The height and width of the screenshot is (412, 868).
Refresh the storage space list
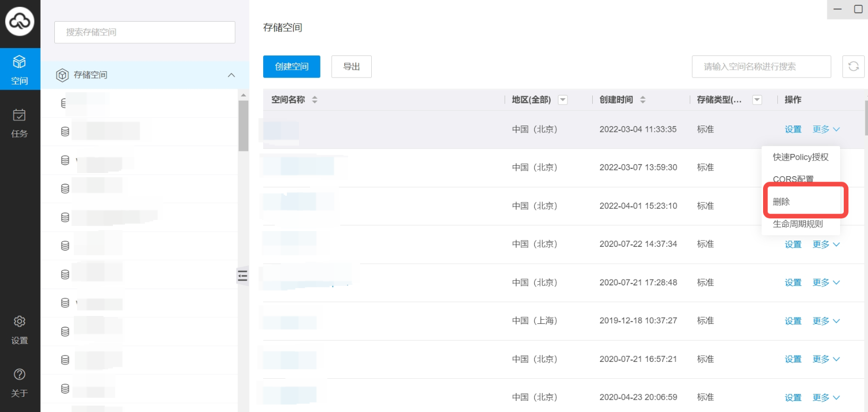coord(853,66)
